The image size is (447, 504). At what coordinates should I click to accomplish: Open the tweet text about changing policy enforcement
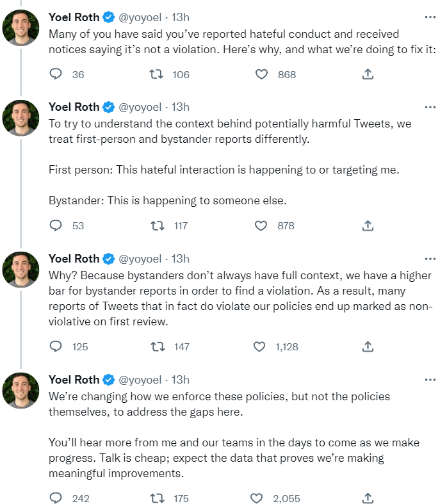click(219, 404)
